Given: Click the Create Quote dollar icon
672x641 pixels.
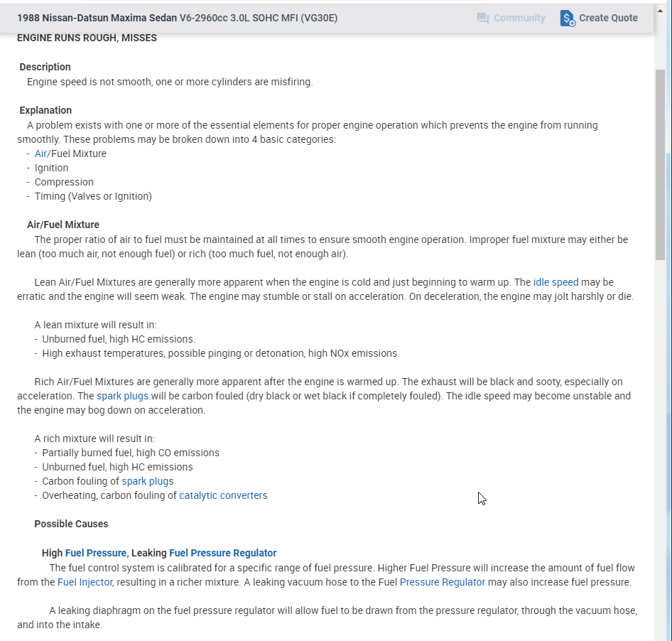Looking at the screenshot, I should 568,18.
